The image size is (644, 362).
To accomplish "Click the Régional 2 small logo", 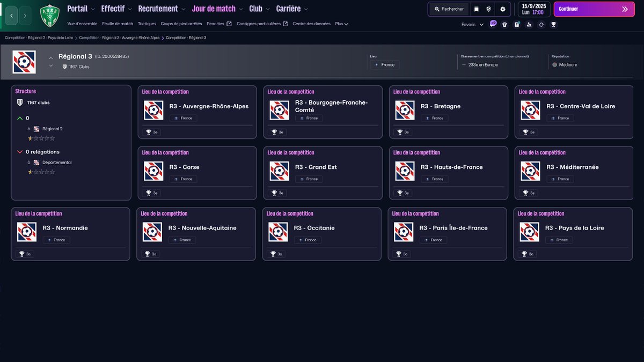I will 36,129.
